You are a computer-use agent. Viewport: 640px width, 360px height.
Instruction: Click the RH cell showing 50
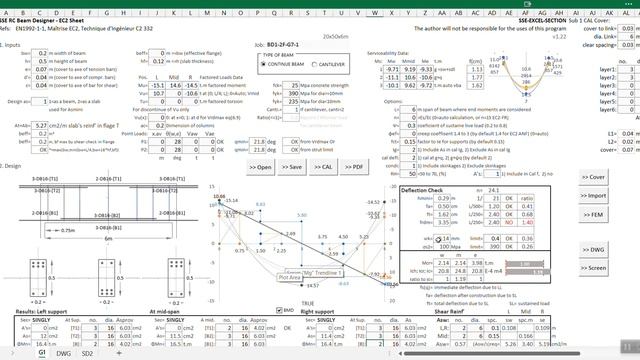pyautogui.click(x=408, y=174)
